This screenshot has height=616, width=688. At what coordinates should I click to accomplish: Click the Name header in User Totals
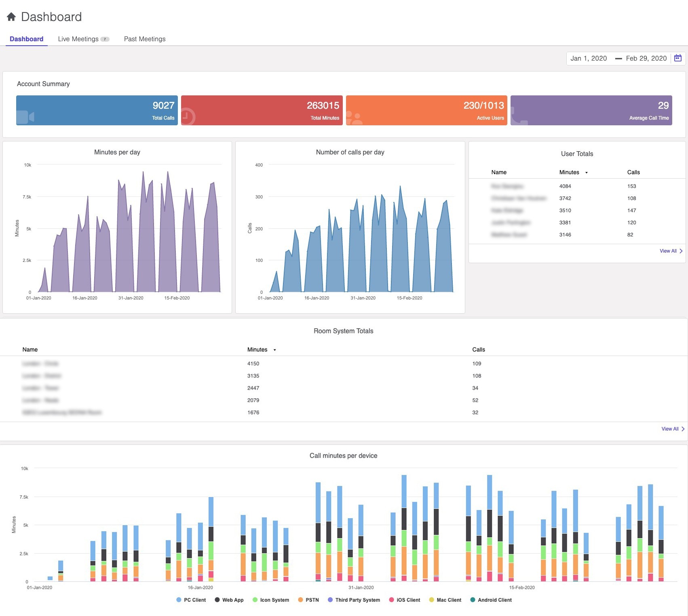click(x=499, y=172)
